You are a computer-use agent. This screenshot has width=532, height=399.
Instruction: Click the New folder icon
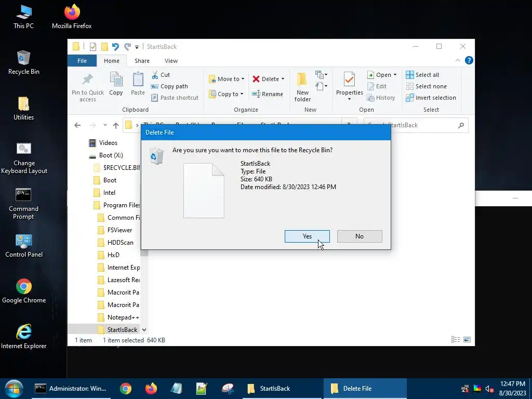(302, 79)
